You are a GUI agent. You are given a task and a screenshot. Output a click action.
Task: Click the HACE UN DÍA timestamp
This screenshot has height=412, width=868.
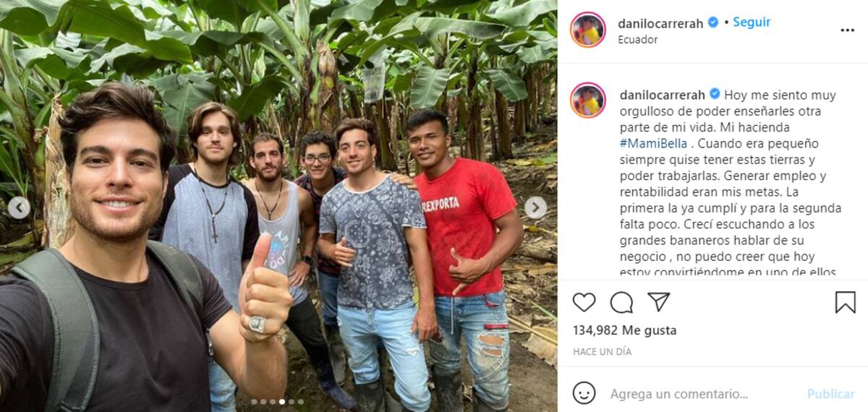[602, 351]
